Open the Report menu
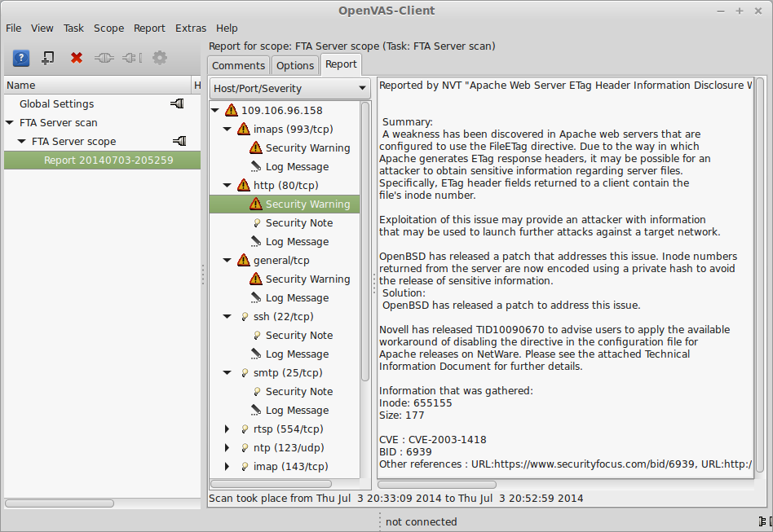 (x=149, y=28)
